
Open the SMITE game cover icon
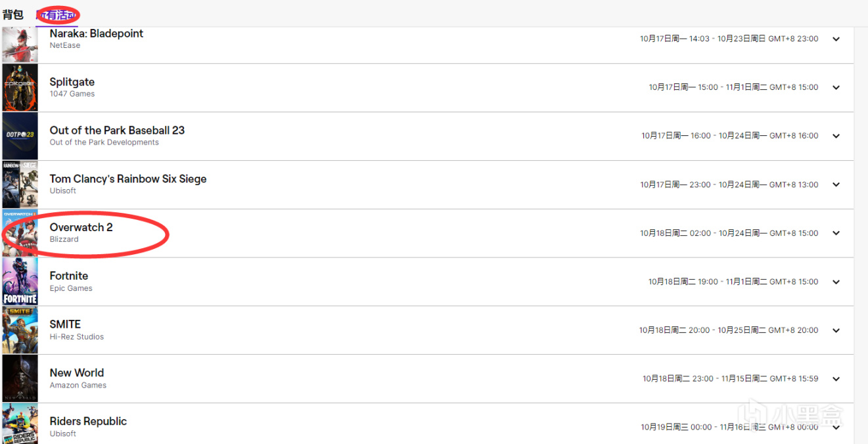(x=20, y=330)
